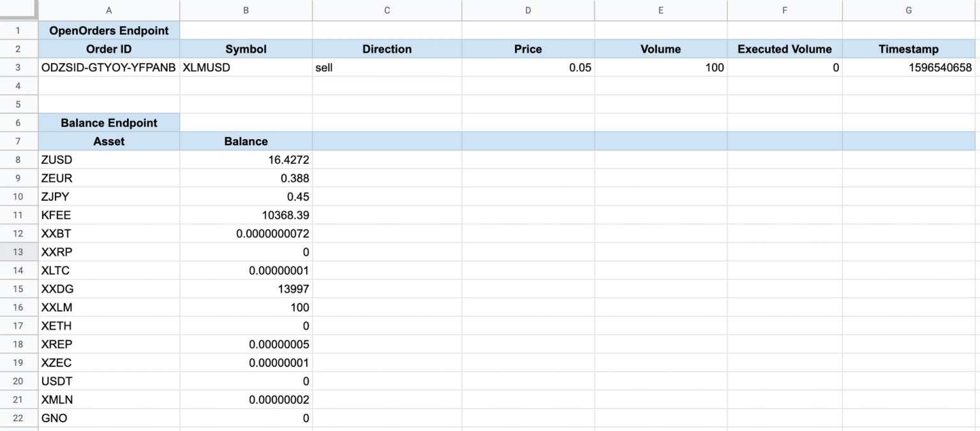Select column header A

(x=108, y=10)
